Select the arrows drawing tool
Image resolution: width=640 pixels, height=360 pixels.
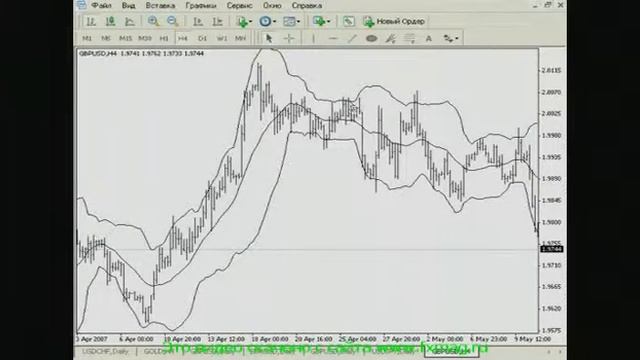[448, 38]
